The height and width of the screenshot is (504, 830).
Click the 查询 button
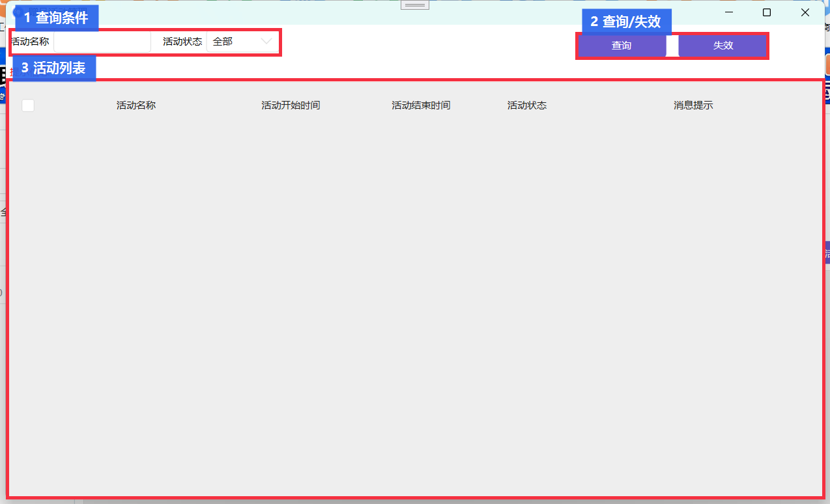tap(622, 46)
